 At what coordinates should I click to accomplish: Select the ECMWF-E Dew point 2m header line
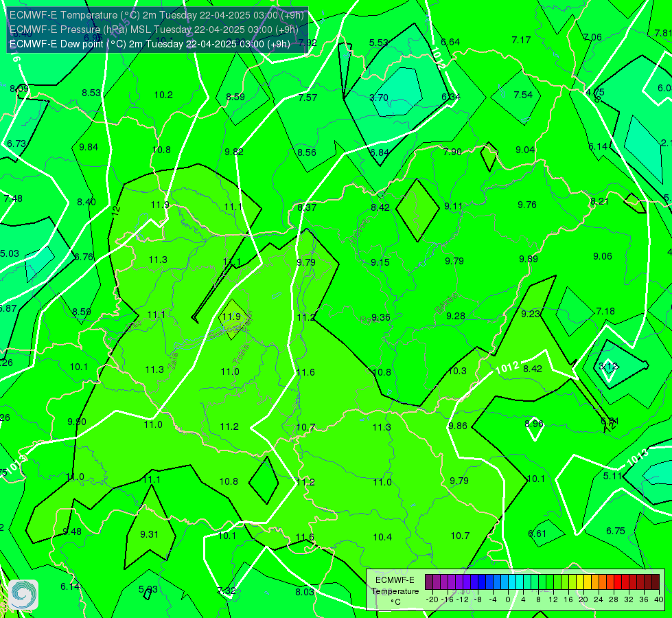pyautogui.click(x=150, y=44)
